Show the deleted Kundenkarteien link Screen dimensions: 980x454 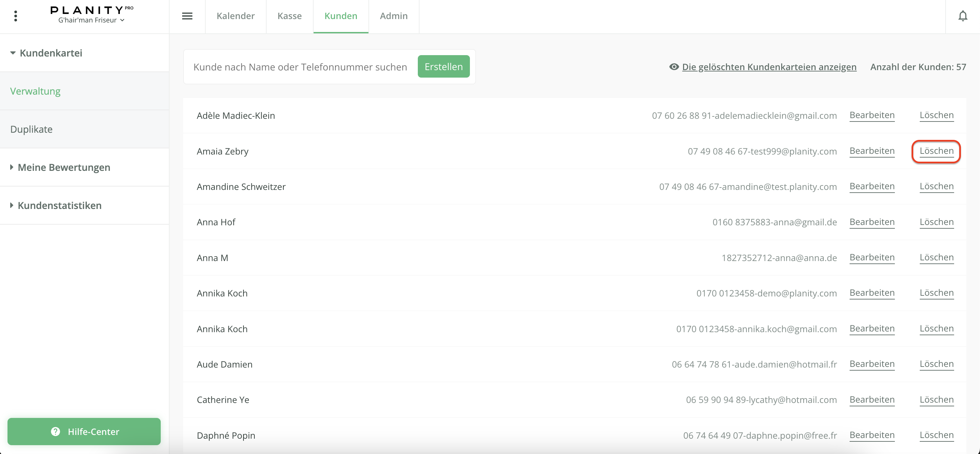point(769,67)
